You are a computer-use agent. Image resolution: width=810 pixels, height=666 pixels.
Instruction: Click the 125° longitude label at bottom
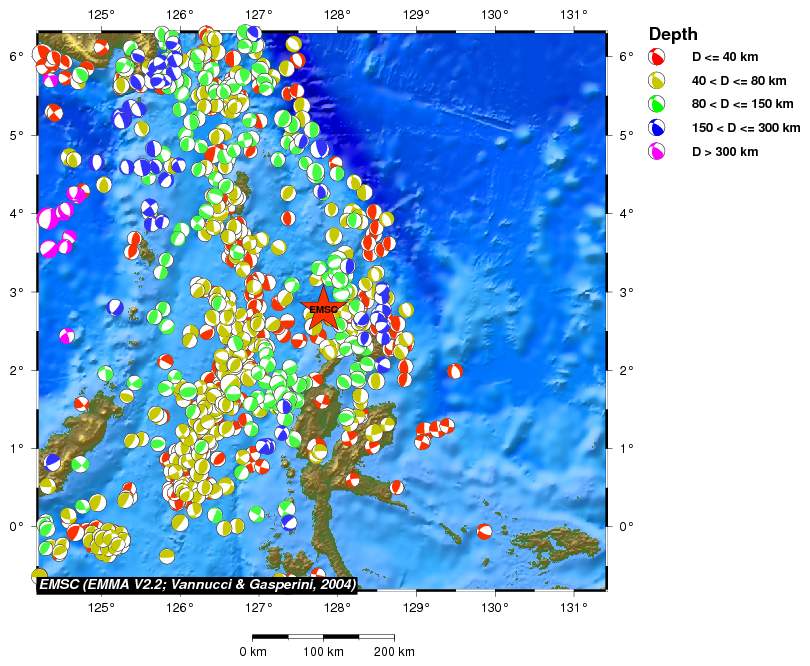pos(101,606)
